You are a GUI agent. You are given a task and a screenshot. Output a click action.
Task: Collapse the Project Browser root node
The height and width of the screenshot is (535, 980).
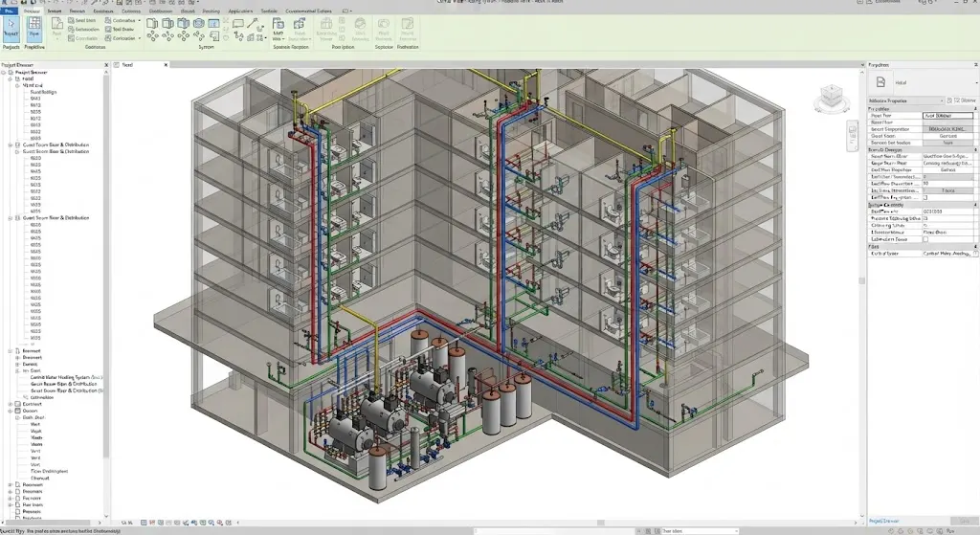pyautogui.click(x=3, y=73)
